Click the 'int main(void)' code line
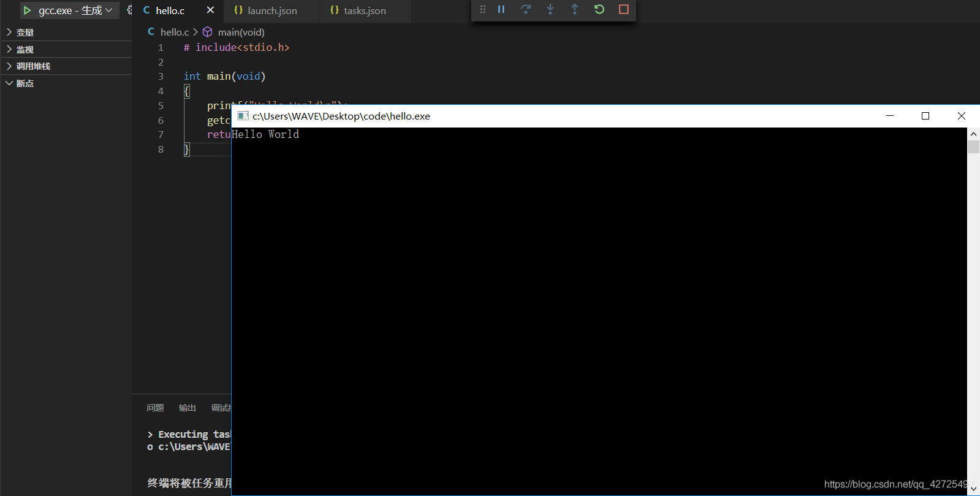Viewport: 980px width, 496px height. [x=224, y=76]
